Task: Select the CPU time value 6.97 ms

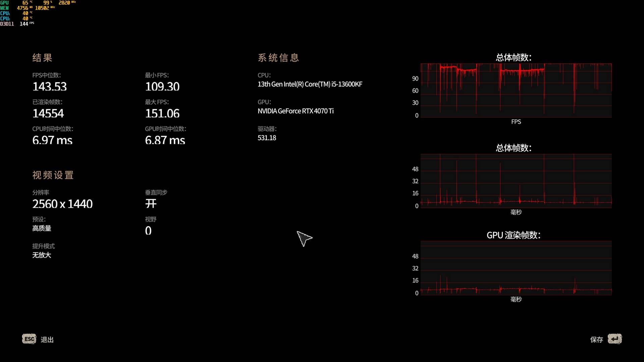Action: 52,140
